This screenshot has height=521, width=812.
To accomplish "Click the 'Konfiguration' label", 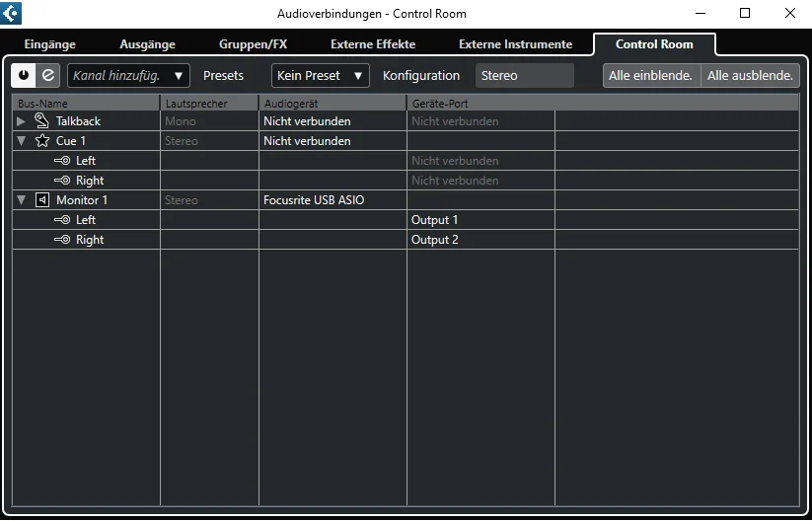I will coord(421,76).
